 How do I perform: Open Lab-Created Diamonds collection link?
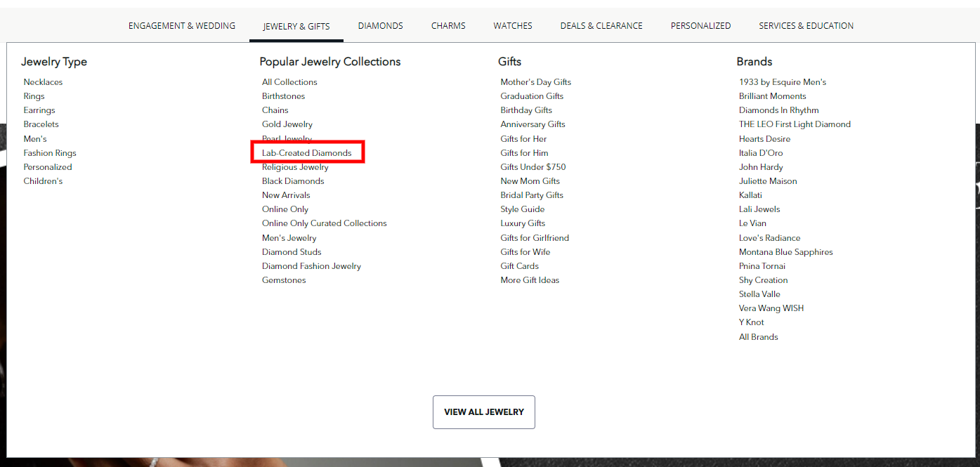306,153
